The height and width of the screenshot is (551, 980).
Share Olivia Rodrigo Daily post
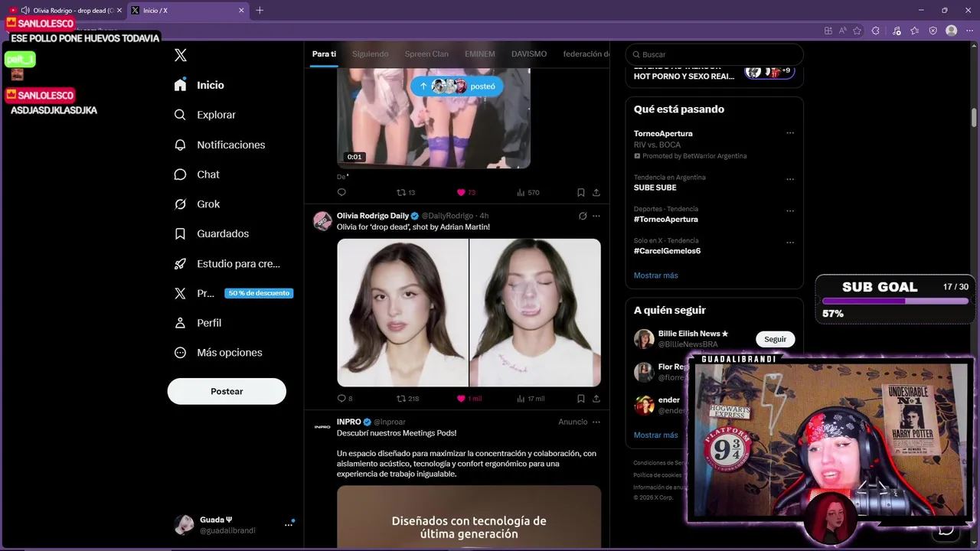point(596,399)
